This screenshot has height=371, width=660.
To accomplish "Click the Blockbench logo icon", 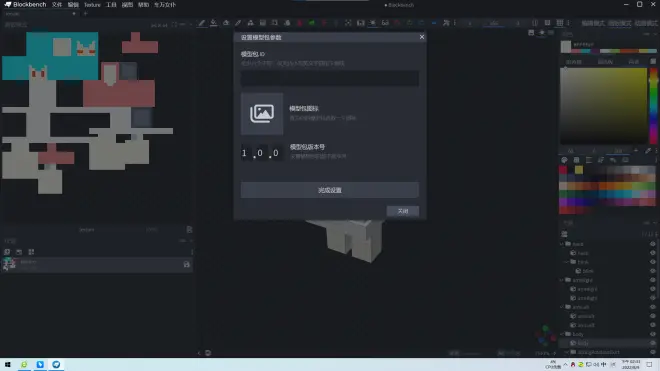I will click(8, 5).
